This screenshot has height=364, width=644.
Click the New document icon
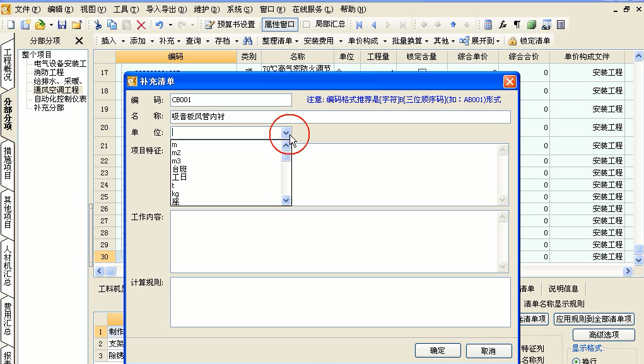click(11, 25)
